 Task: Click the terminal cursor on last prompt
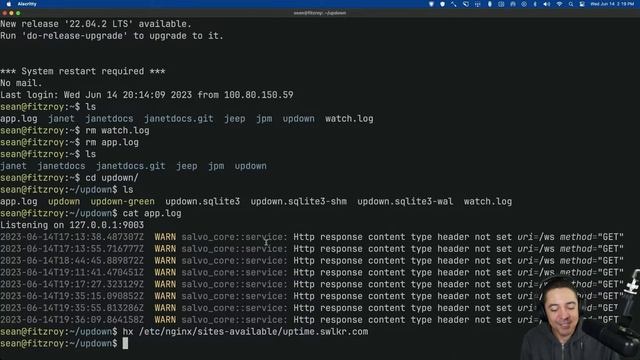[x=125, y=343]
